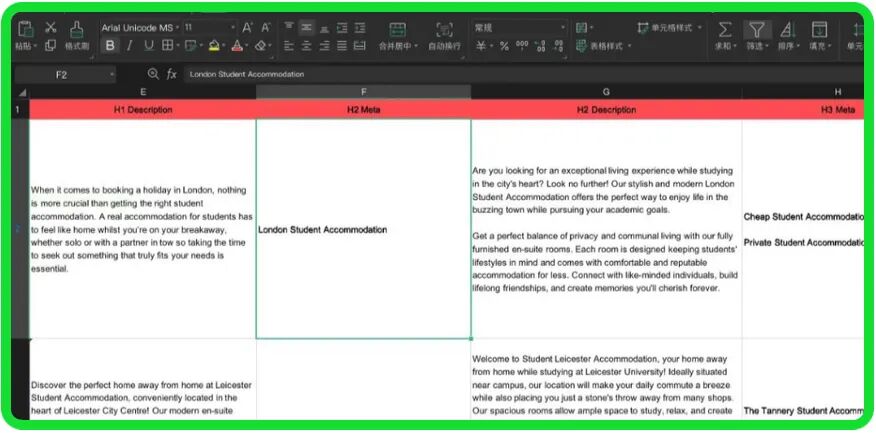The width and height of the screenshot is (876, 433).
Task: Open the Arial Unicode MS font dropdown
Action: pyautogui.click(x=140, y=27)
